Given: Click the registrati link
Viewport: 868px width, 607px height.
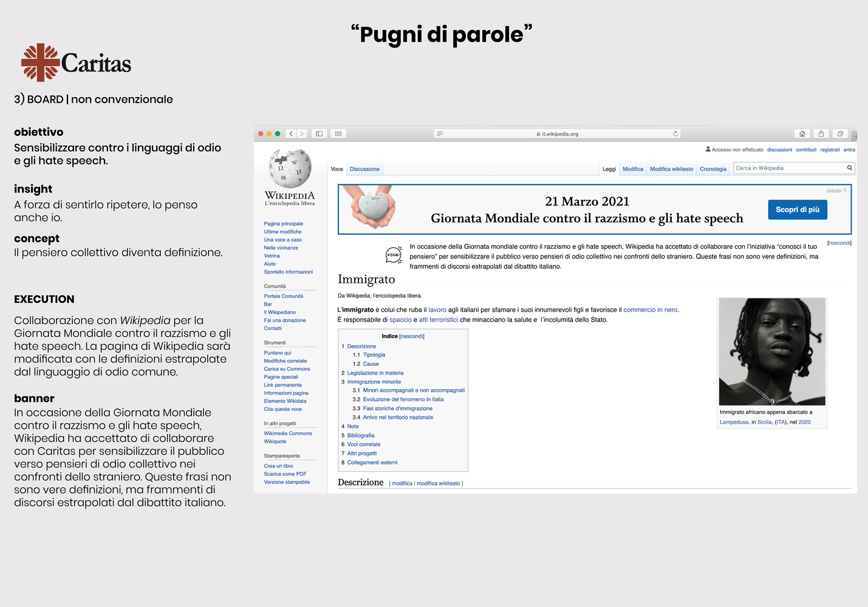Looking at the screenshot, I should tap(830, 149).
